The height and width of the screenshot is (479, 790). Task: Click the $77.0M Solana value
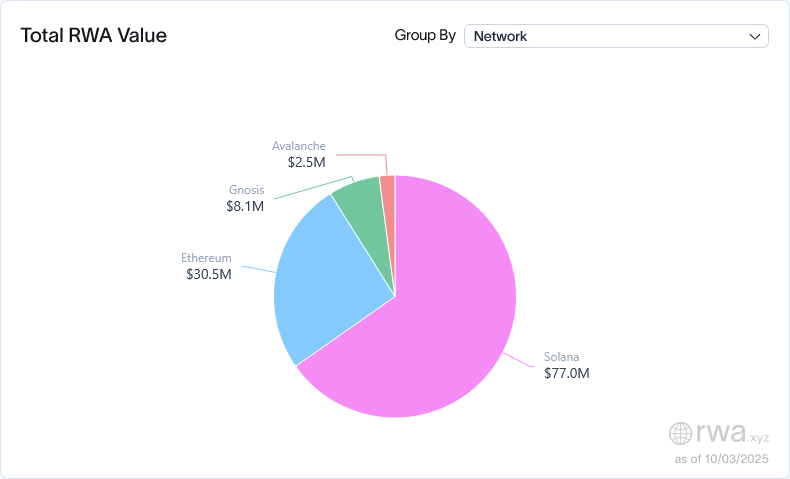click(567, 373)
